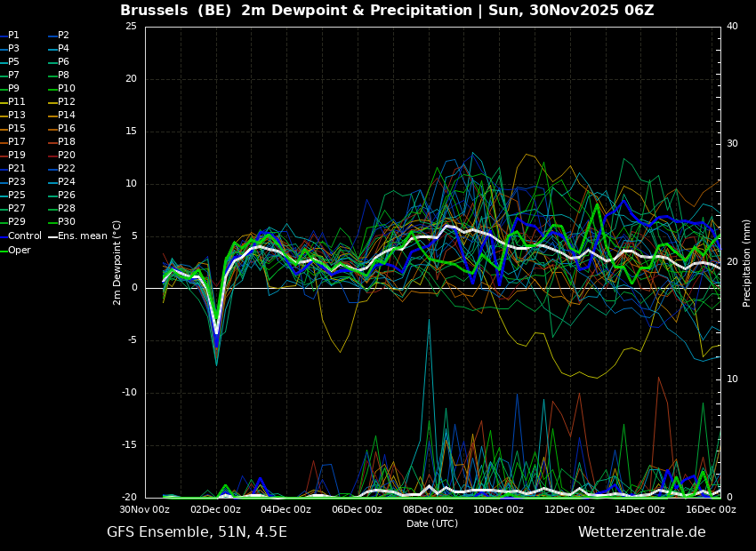Click the P18 legend label

click(67, 142)
